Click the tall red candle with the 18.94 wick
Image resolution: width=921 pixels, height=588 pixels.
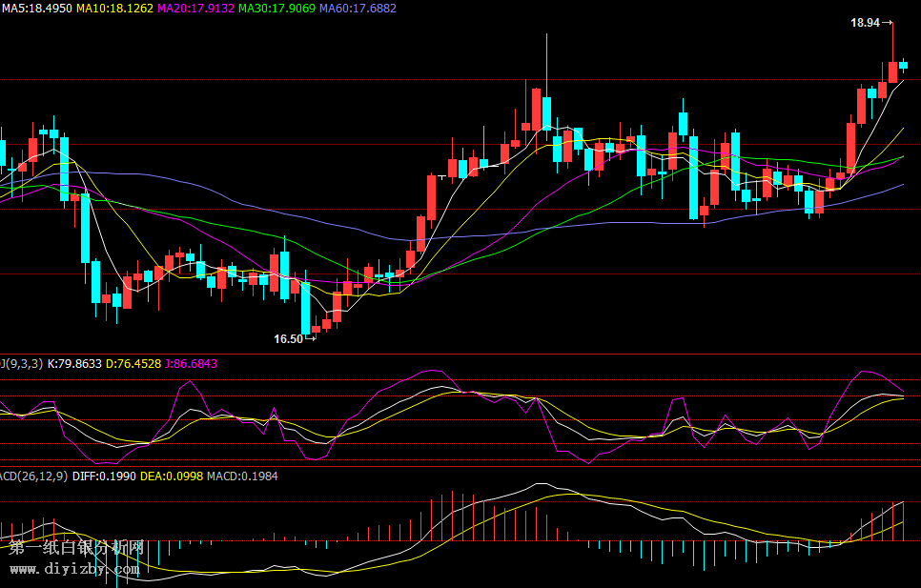pyautogui.click(x=892, y=71)
